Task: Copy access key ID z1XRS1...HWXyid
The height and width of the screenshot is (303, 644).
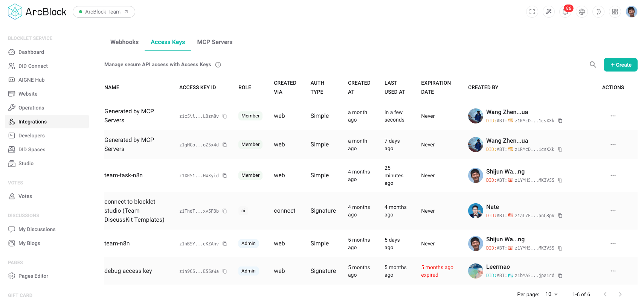Action: (x=224, y=176)
